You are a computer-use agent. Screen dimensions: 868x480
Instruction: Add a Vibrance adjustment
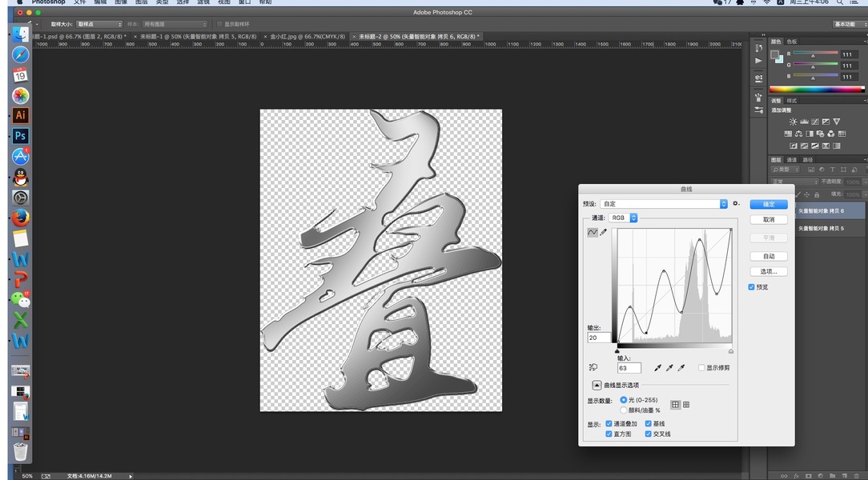(x=837, y=122)
